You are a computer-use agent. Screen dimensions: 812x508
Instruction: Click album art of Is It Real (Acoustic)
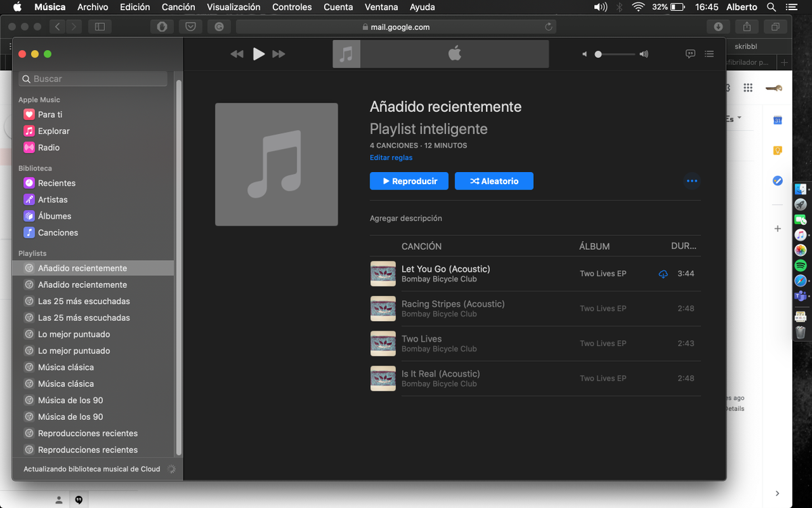pos(383,379)
